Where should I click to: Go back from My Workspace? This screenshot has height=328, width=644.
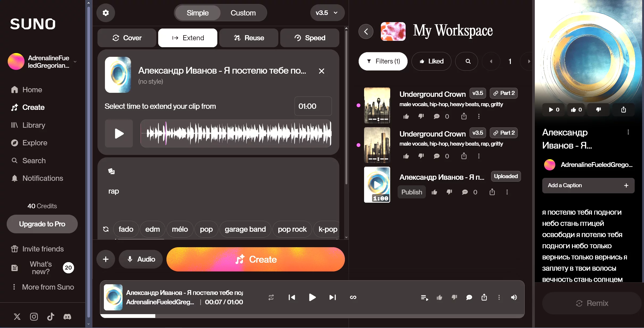point(366,31)
